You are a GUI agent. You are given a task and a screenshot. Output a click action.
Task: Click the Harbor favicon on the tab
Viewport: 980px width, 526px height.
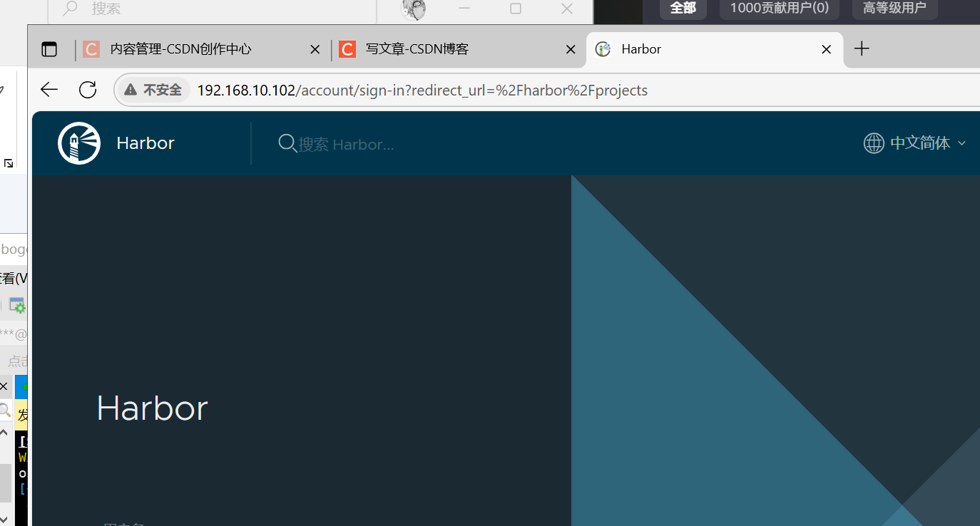(x=603, y=49)
